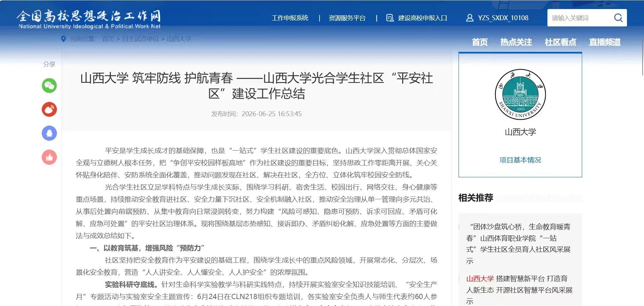Click heading 一、以教育筑基，增强风险“预防力”
Image resolution: width=644 pixels, height=306 pixels.
147,248
